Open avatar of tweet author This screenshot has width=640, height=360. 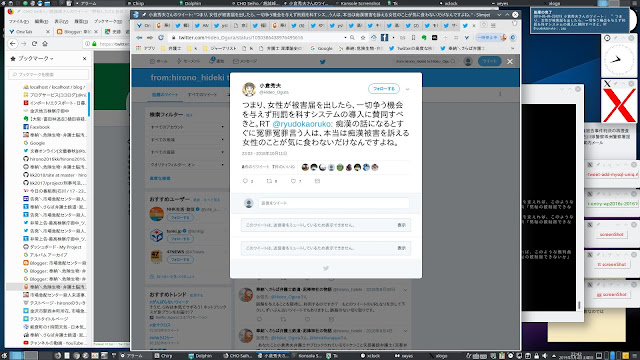pos(249,89)
